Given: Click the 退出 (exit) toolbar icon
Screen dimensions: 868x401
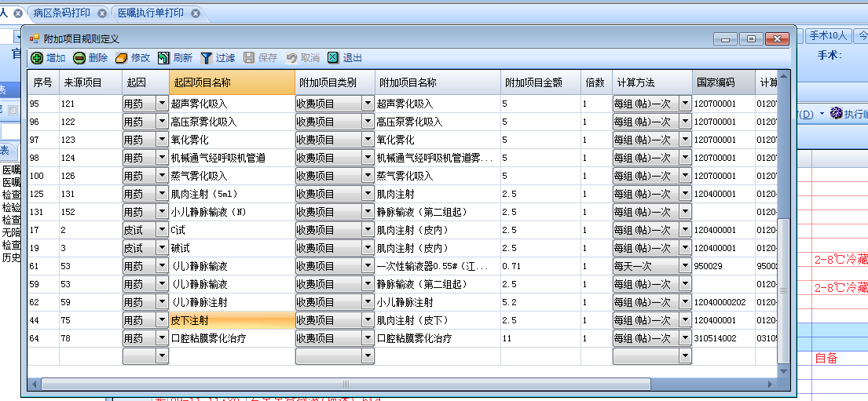Looking at the screenshot, I should (333, 57).
